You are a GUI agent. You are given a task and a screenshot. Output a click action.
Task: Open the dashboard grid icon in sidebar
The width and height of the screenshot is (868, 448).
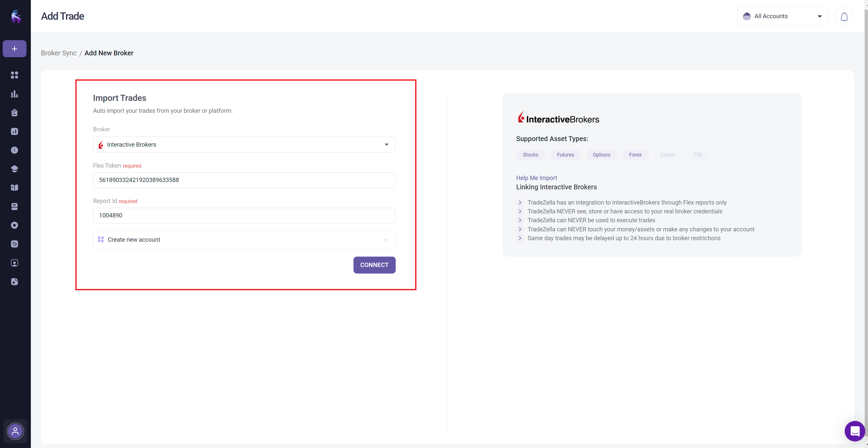click(x=14, y=75)
